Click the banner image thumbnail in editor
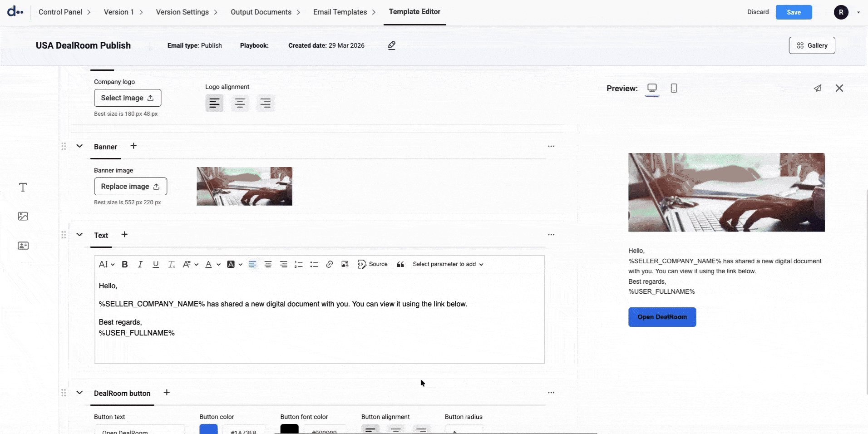 244,186
